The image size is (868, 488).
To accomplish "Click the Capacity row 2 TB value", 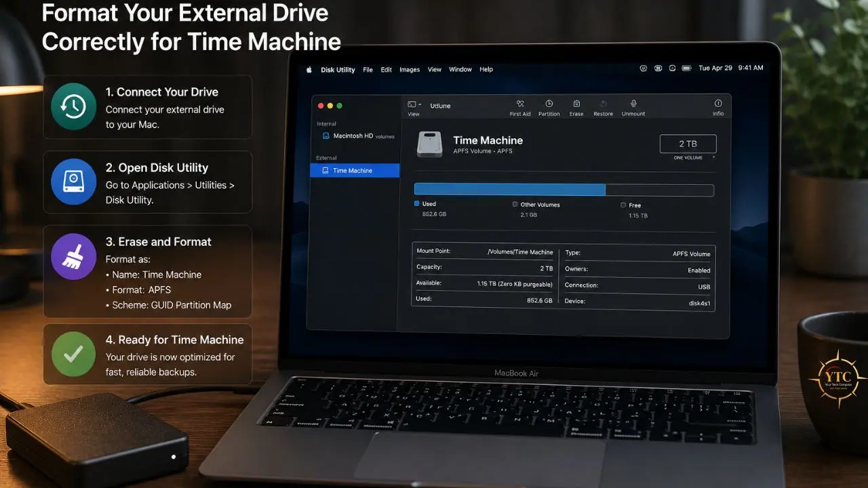I will (546, 268).
